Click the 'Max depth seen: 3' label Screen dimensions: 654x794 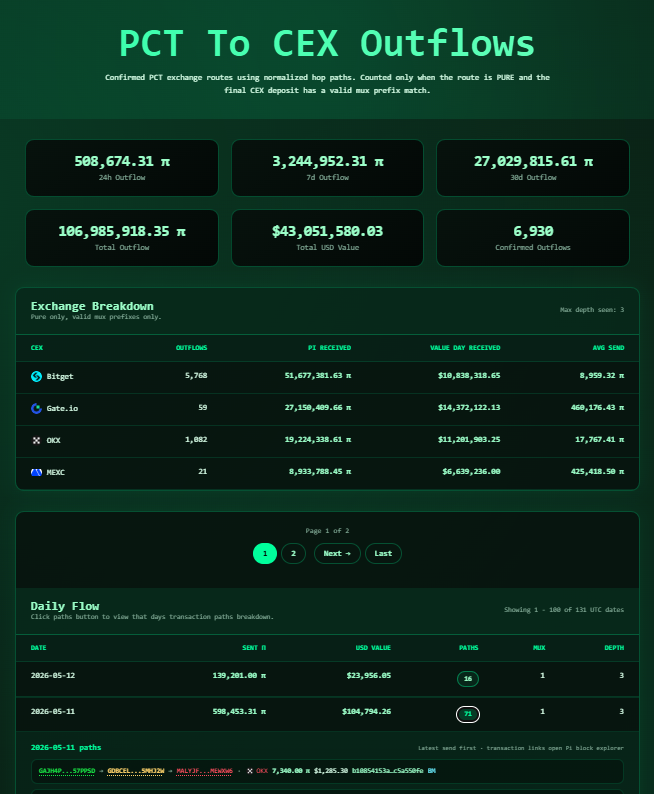(x=592, y=309)
